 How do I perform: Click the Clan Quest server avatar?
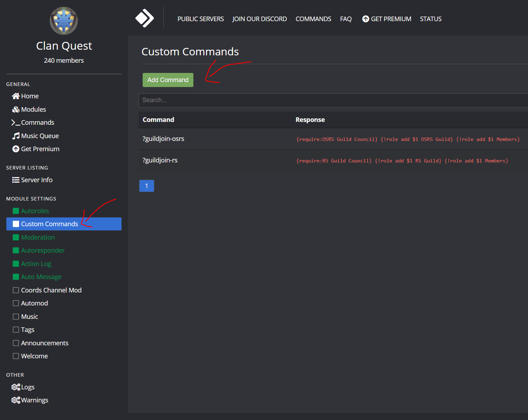pos(64,21)
